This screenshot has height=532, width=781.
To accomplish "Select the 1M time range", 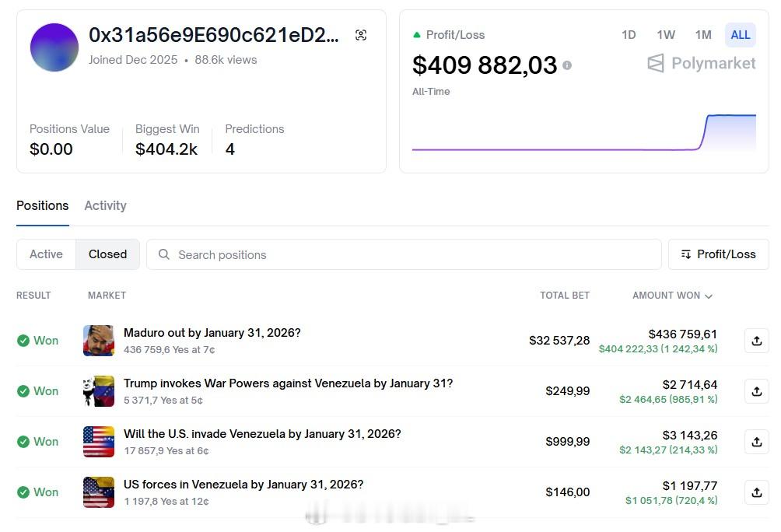I will [x=703, y=35].
